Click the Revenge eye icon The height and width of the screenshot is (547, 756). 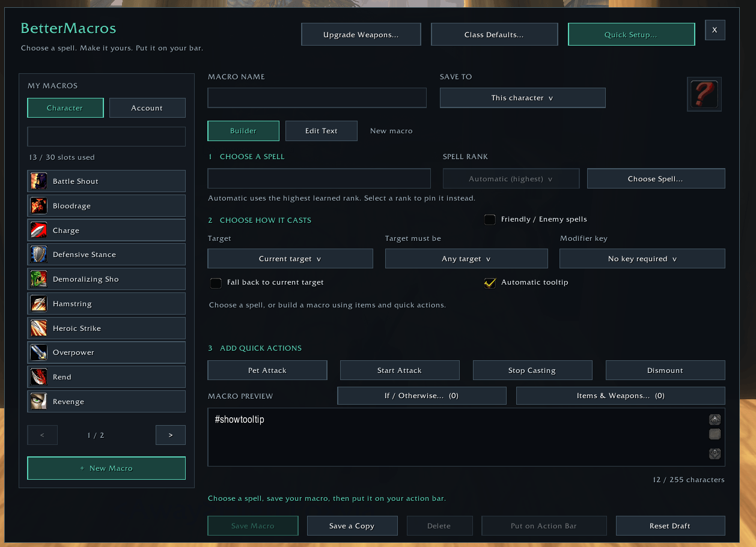click(38, 402)
